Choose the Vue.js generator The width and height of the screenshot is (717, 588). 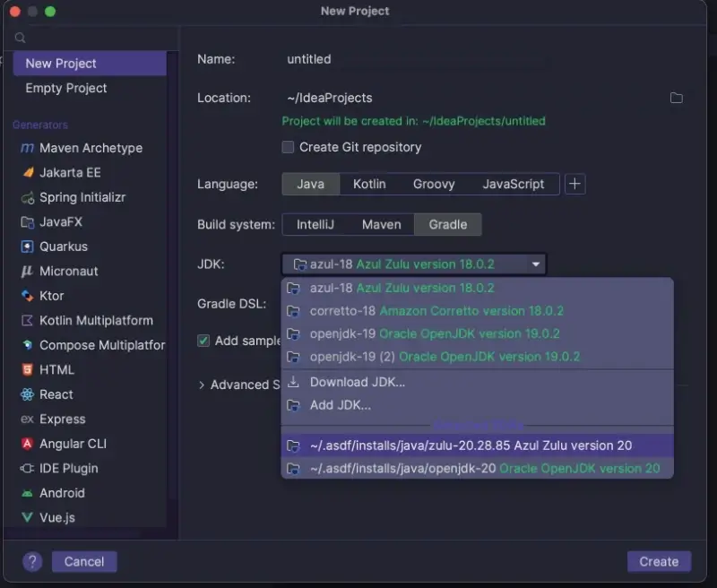pyautogui.click(x=61, y=517)
